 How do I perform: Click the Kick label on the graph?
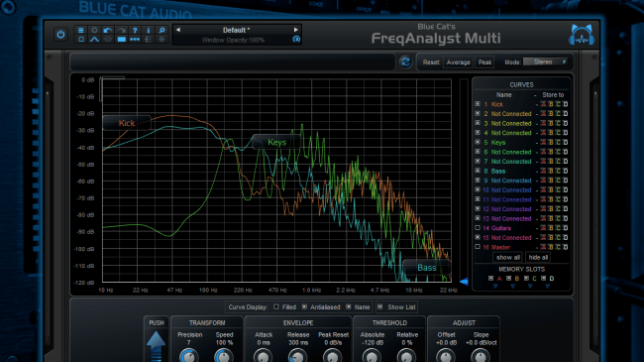pos(127,123)
